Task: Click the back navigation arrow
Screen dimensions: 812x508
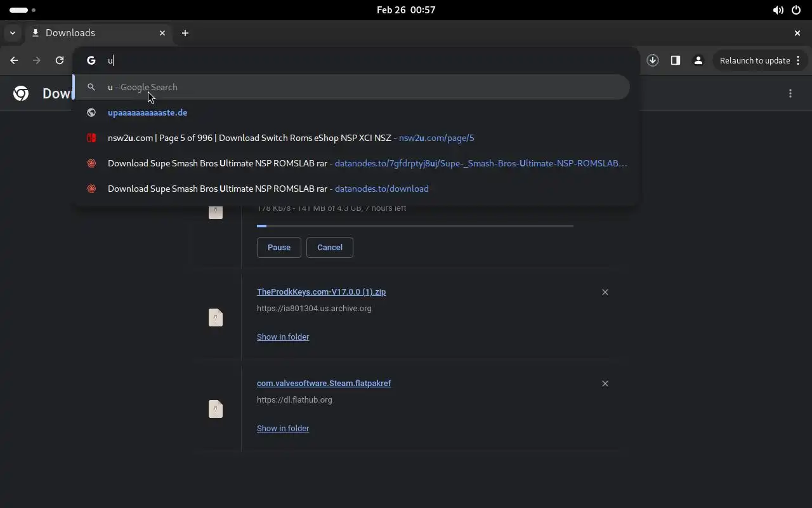Action: 14,60
